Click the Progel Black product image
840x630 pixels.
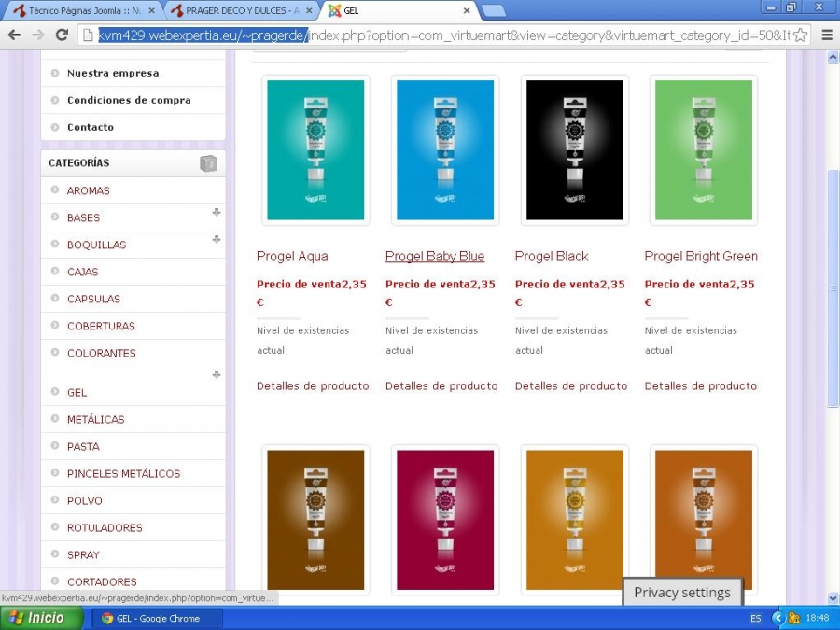click(x=575, y=150)
